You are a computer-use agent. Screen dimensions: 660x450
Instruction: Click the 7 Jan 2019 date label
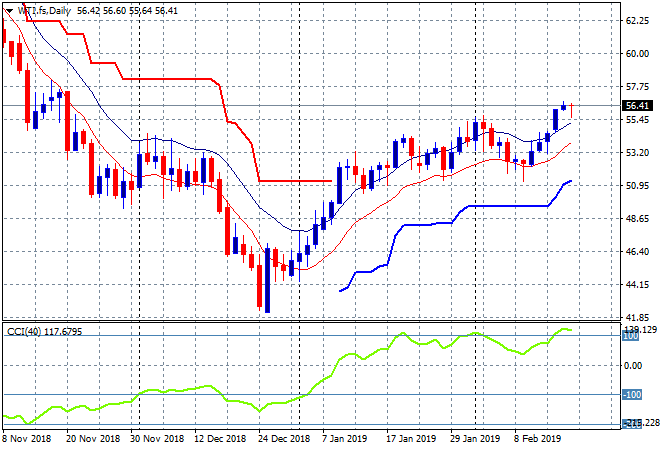345,439
